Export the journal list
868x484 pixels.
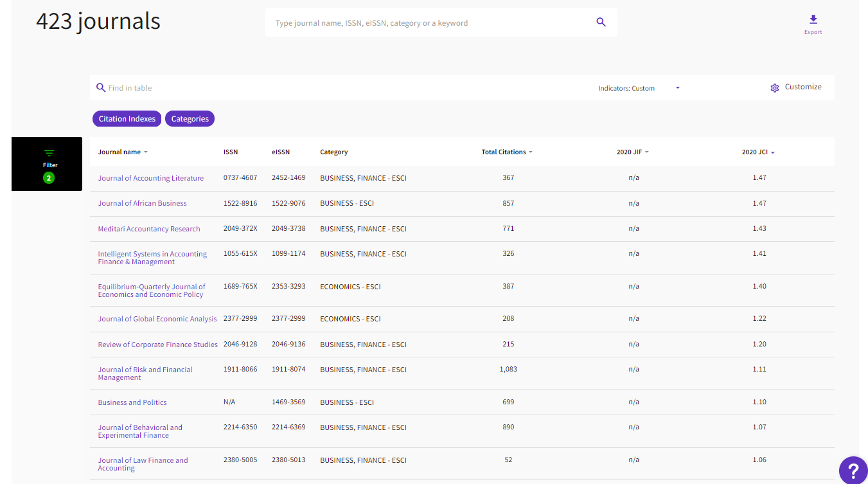click(x=813, y=24)
